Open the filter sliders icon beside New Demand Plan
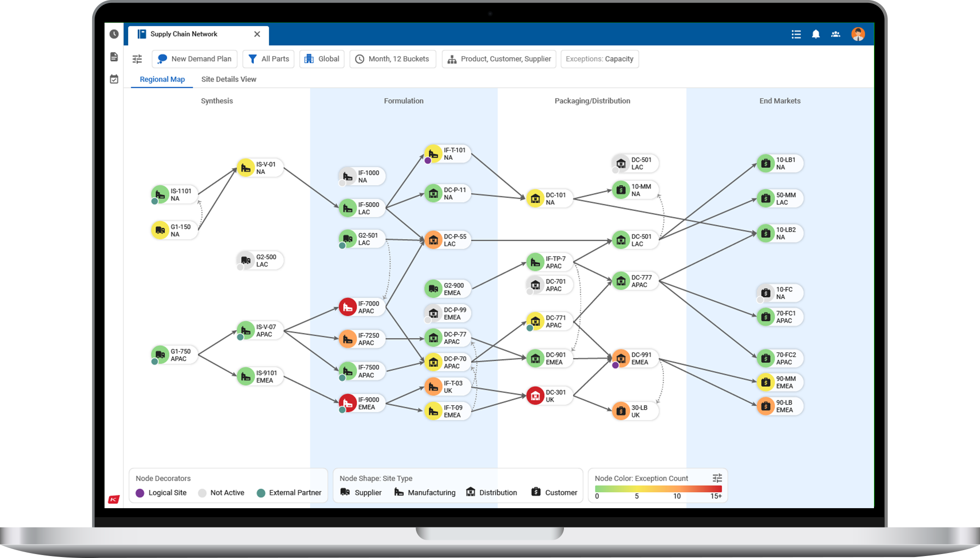The height and width of the screenshot is (558, 980). pyautogui.click(x=137, y=59)
